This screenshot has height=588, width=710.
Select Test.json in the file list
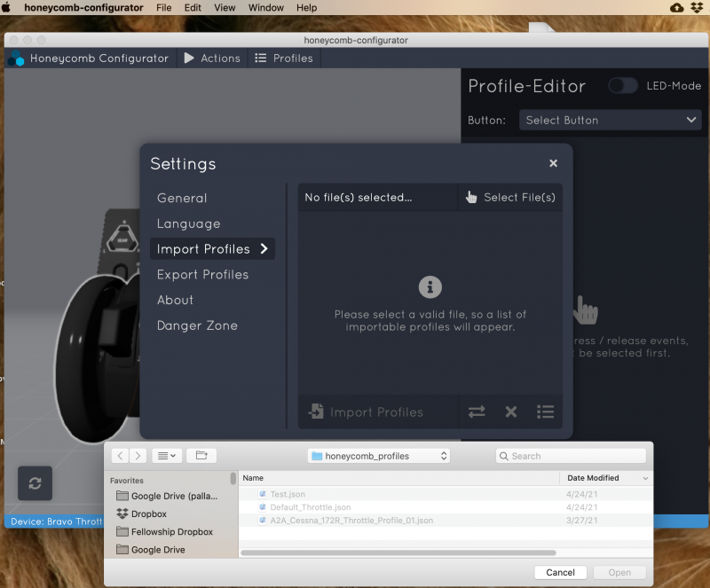pos(446,494)
